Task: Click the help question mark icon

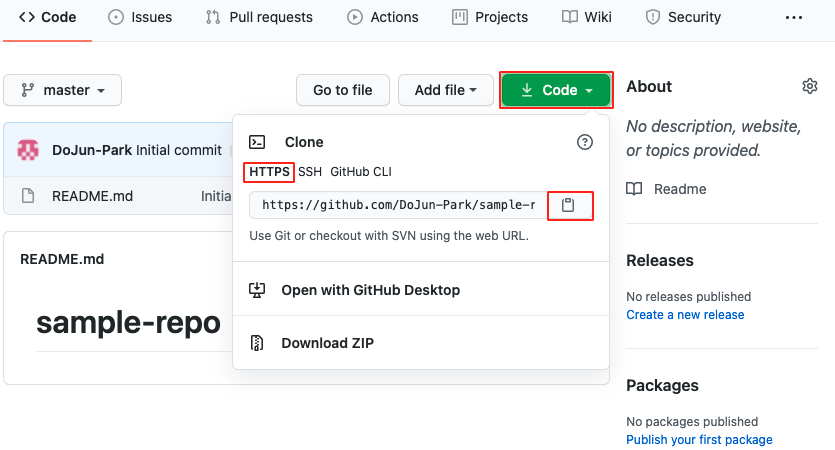Action: coord(585,143)
